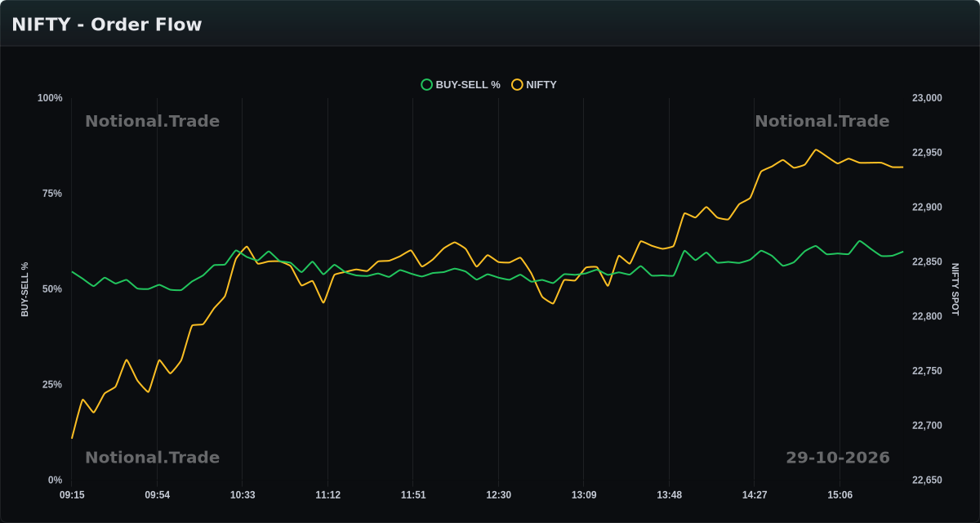
Task: Click the 22,950 price axis label
Action: pyautogui.click(x=927, y=153)
